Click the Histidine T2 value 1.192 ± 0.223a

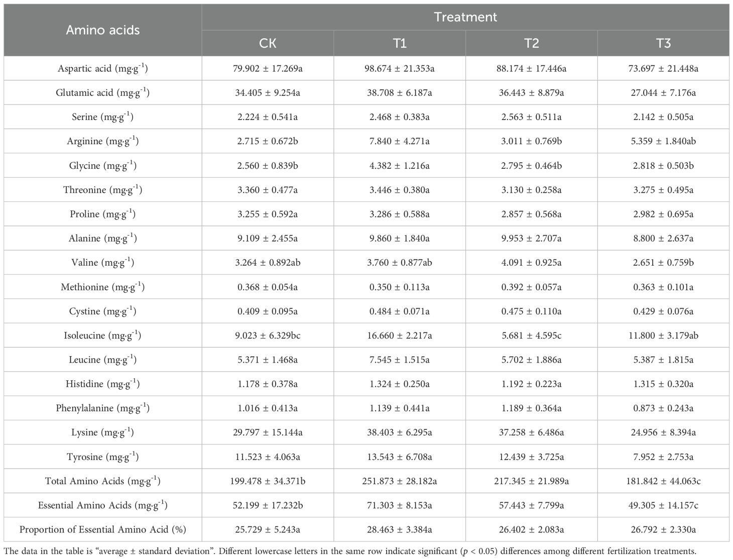(532, 384)
